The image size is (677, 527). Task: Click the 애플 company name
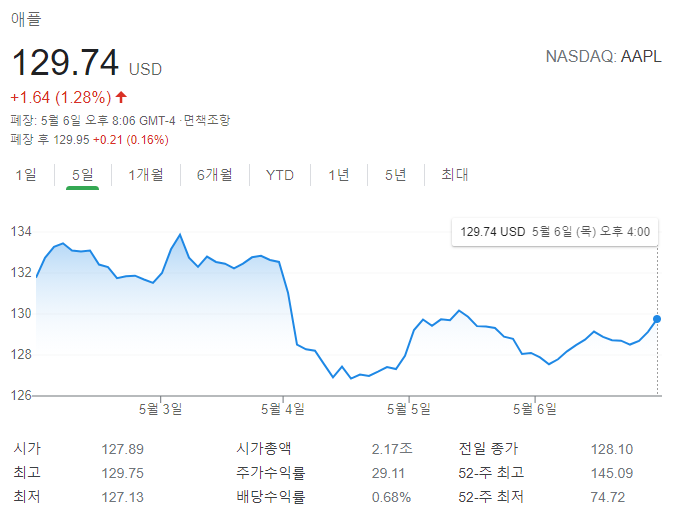coord(26,19)
